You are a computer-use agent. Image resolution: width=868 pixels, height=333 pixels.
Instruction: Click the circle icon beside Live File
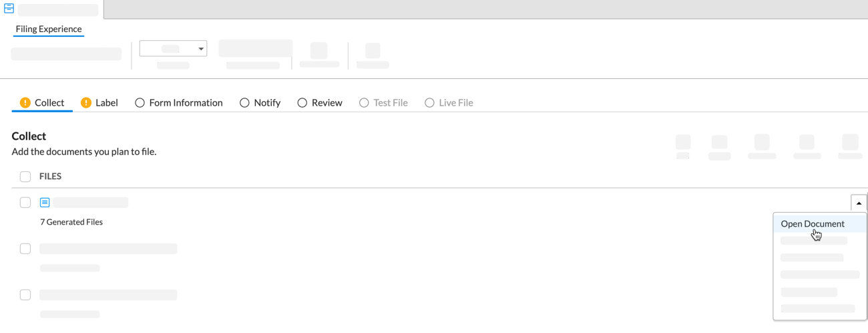pos(429,102)
